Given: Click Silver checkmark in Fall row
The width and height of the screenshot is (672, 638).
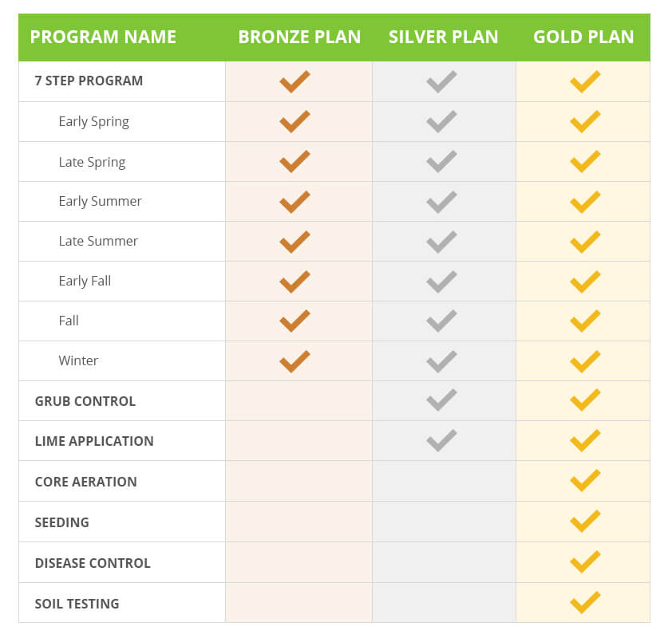Looking at the screenshot, I should point(441,321).
